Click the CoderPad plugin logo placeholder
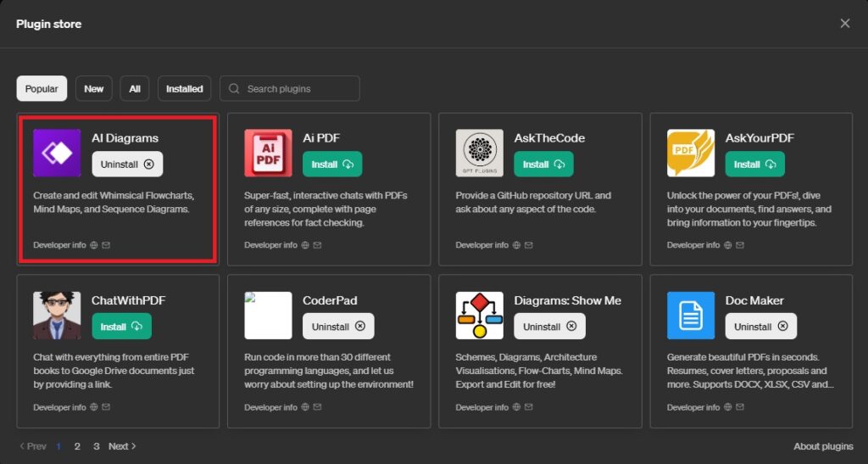 [269, 315]
